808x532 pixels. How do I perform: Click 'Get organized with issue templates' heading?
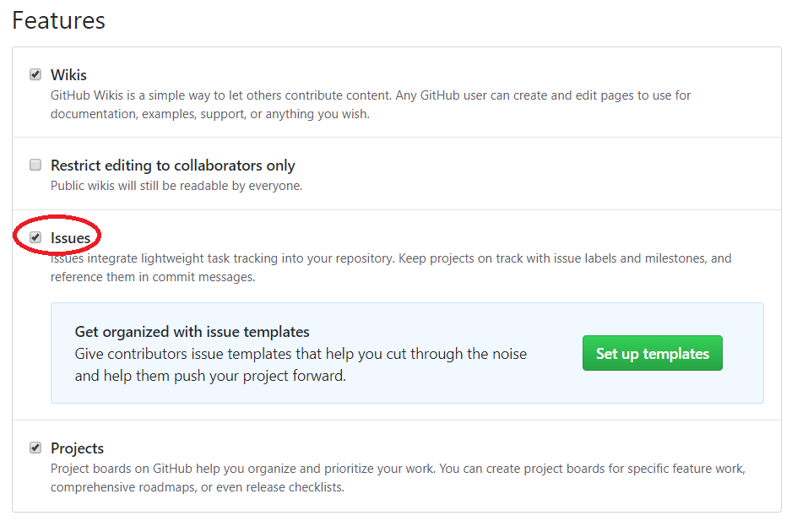tap(192, 332)
